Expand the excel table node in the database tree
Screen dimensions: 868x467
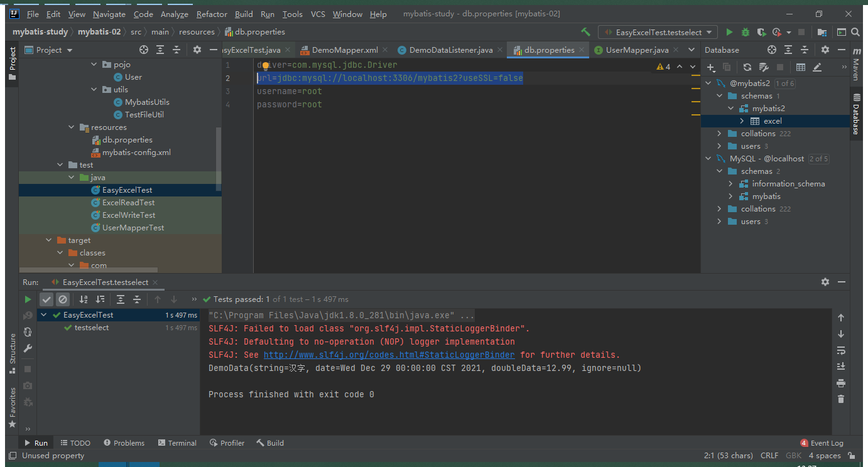742,121
